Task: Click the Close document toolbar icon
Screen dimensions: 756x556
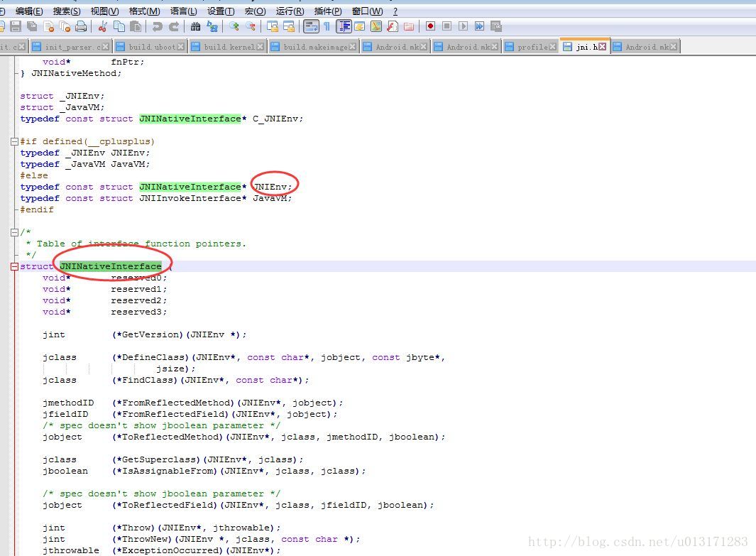Action: (48, 26)
